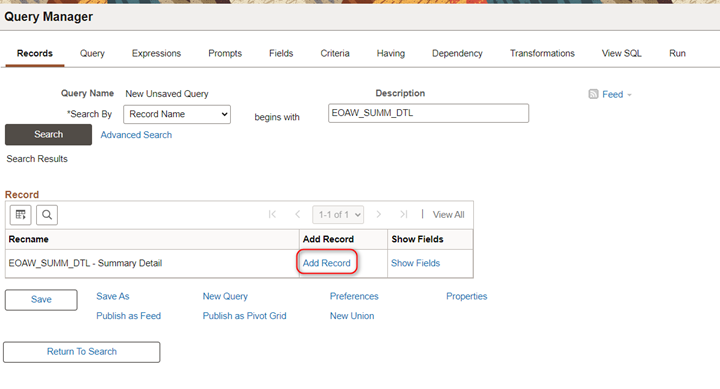
Task: Click Add Record link for EOAW_SUMM_DTL
Action: point(326,263)
